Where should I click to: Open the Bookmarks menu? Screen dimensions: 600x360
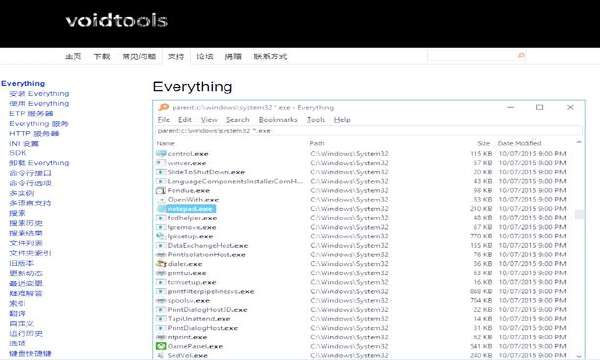point(278,120)
